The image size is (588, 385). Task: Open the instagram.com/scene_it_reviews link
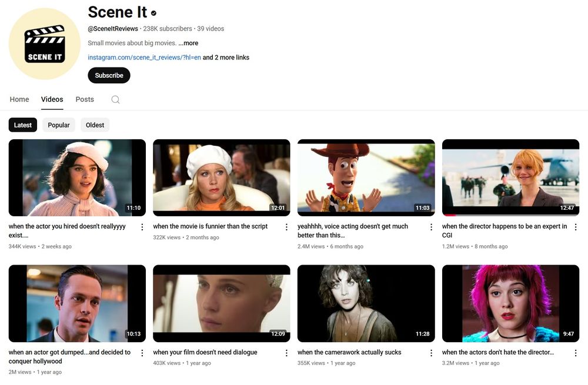(145, 58)
